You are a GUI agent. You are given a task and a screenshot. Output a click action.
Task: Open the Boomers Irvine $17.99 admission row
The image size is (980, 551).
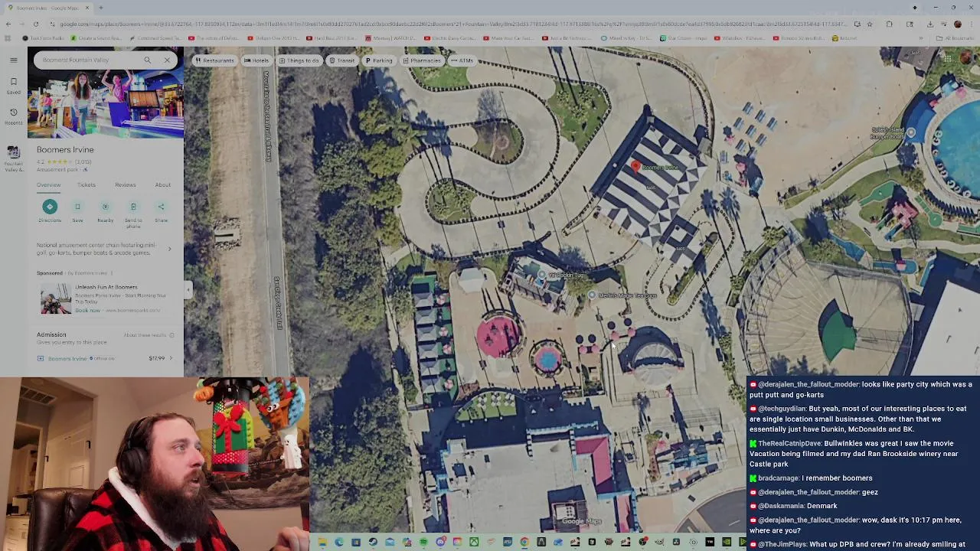[106, 358]
